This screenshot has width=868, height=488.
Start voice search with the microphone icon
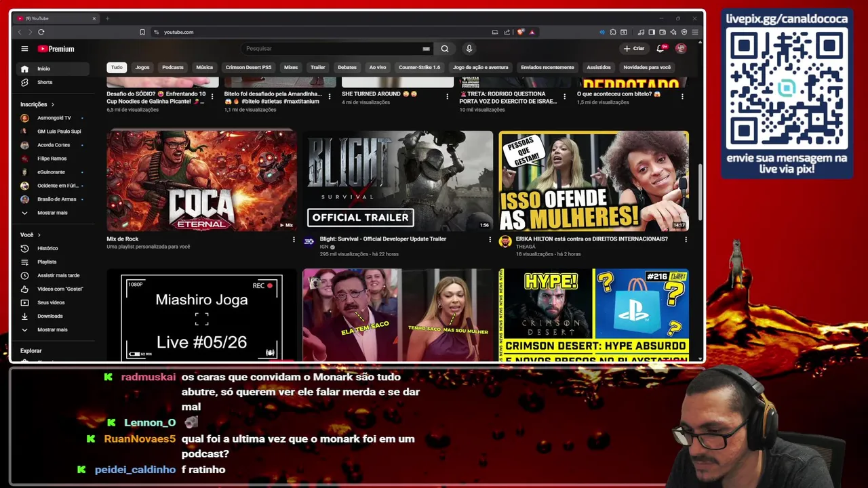click(x=469, y=49)
